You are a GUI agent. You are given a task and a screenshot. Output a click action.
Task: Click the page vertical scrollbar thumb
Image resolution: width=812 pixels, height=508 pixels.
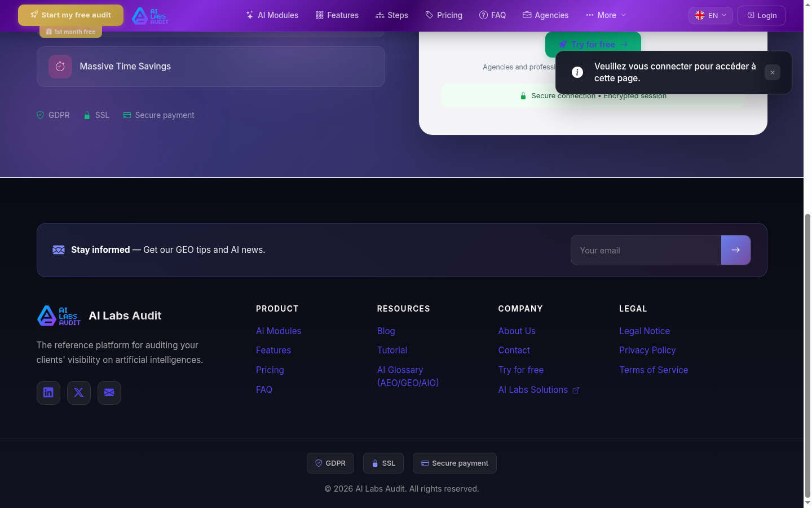click(807, 356)
